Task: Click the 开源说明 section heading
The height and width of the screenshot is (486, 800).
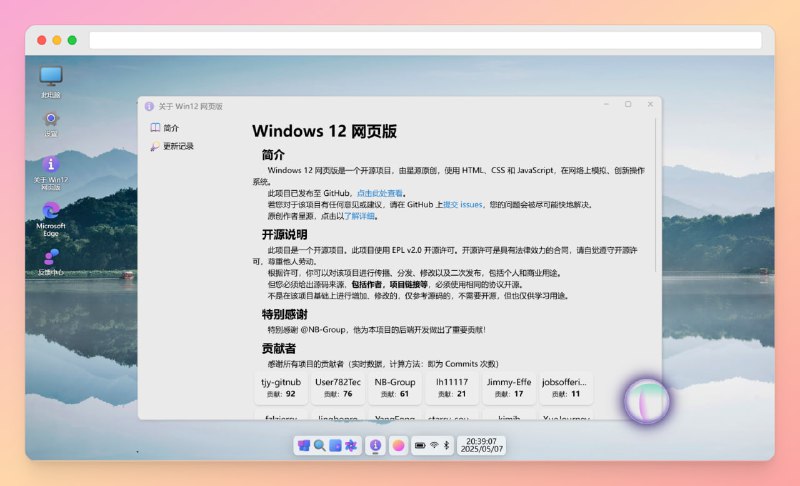Action: [x=284, y=235]
